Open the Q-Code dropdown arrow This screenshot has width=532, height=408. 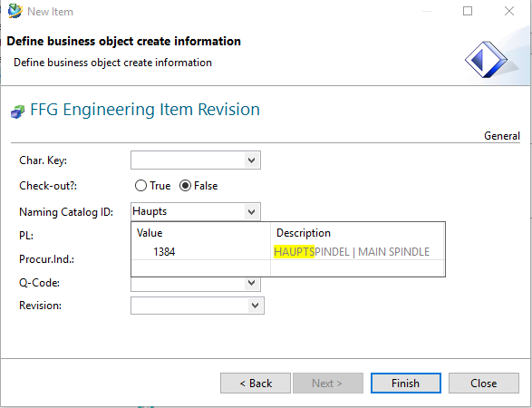pos(251,283)
